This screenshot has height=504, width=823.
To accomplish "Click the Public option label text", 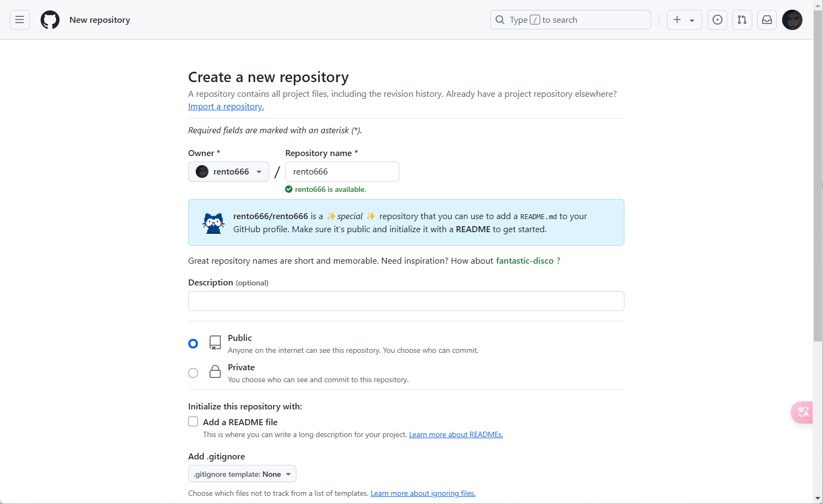I will 240,338.
